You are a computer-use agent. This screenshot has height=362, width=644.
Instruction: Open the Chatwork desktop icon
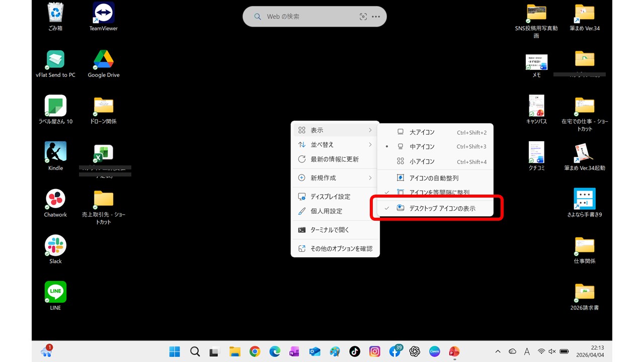55,199
